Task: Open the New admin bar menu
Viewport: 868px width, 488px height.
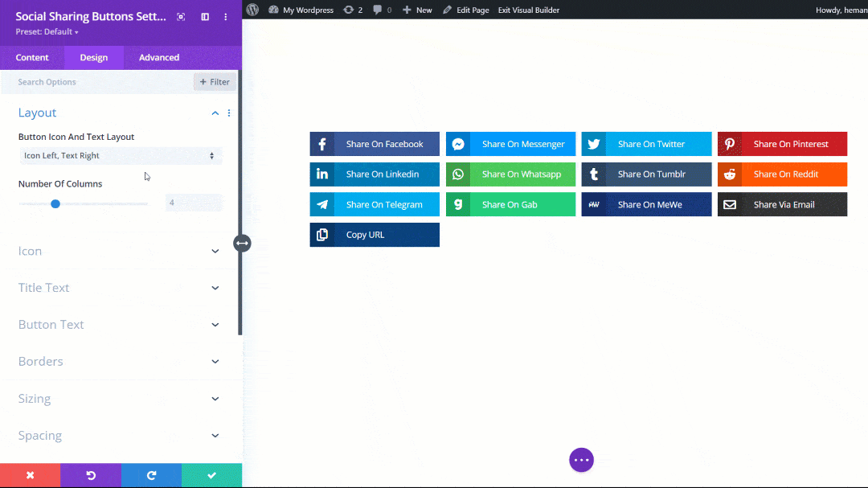Action: point(417,10)
